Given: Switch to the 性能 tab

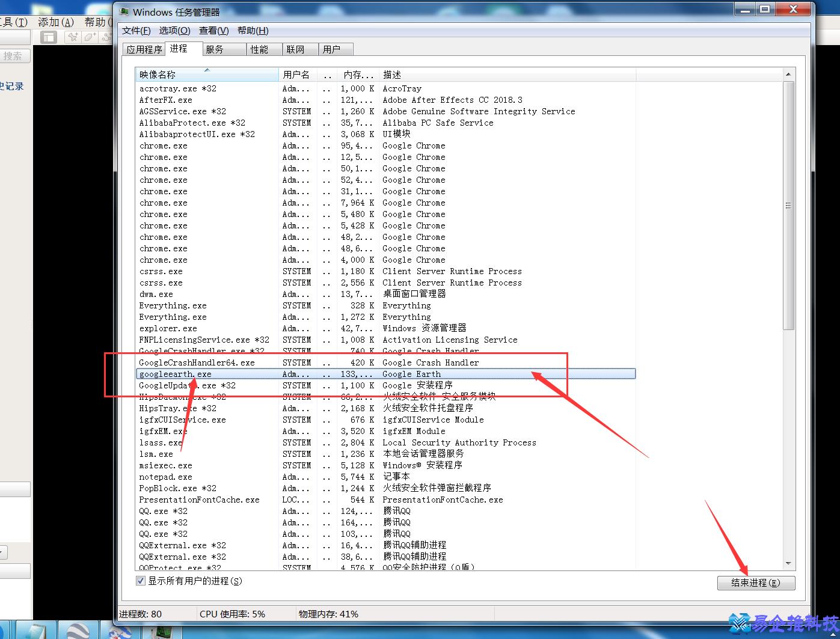Looking at the screenshot, I should click(x=259, y=49).
